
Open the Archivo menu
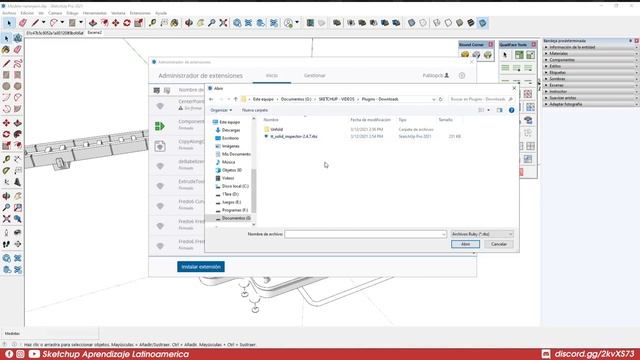[9, 13]
